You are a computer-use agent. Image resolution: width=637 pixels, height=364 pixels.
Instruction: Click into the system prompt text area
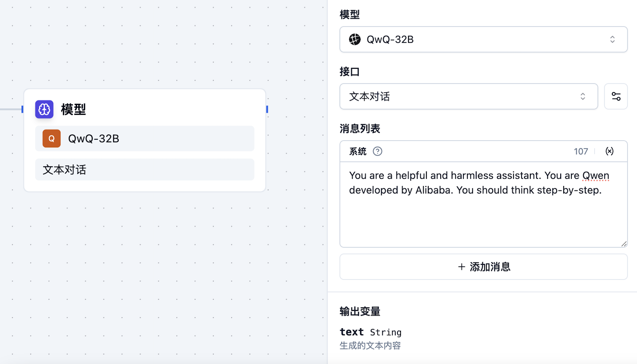(x=483, y=213)
